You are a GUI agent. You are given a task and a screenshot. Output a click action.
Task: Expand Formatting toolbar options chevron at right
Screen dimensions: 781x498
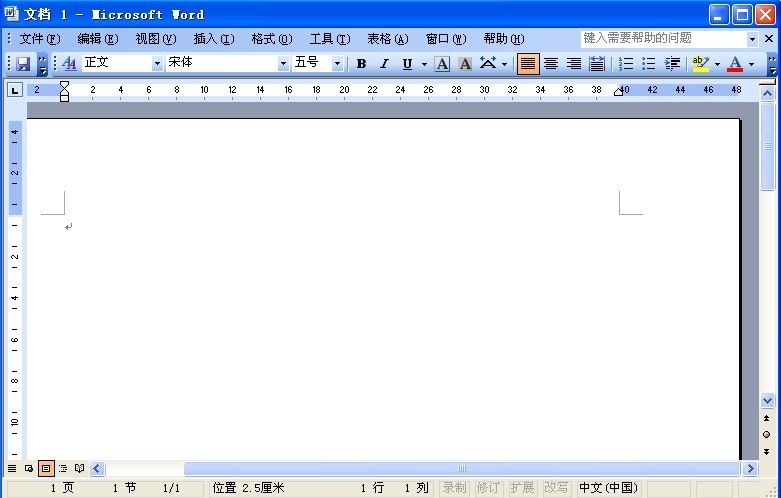[x=772, y=64]
